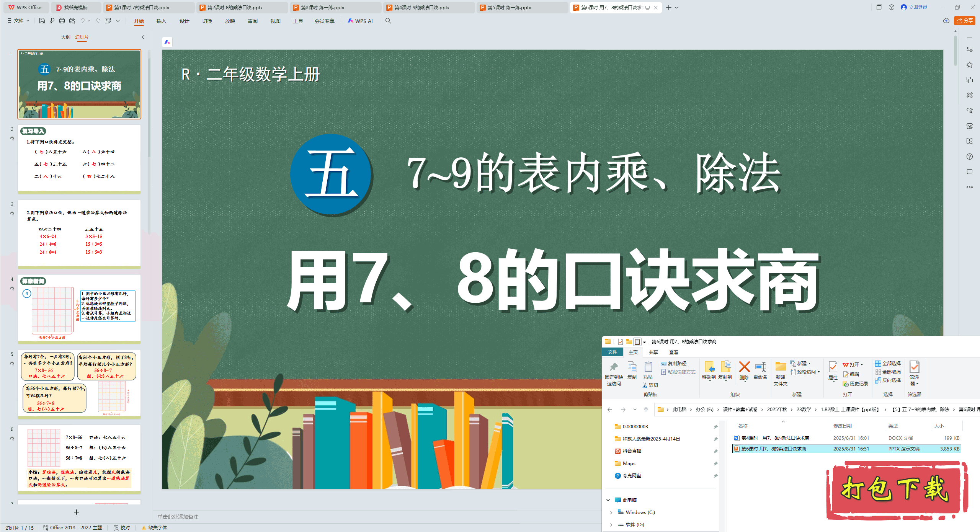Switch to the 大纲 outline tab
Image resolution: width=980 pixels, height=532 pixels.
65,37
